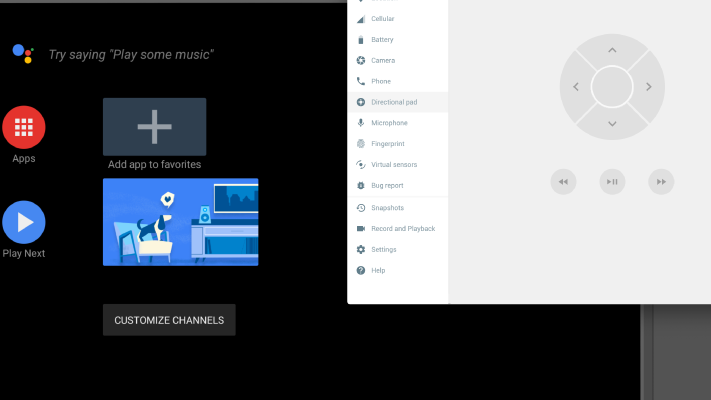
Task: Click the rewind media button
Action: [x=563, y=182]
